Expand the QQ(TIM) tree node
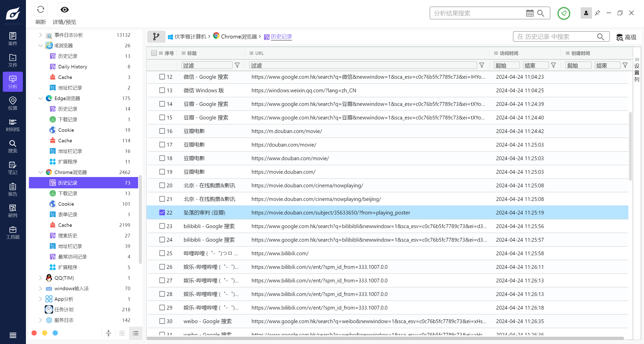 point(40,278)
